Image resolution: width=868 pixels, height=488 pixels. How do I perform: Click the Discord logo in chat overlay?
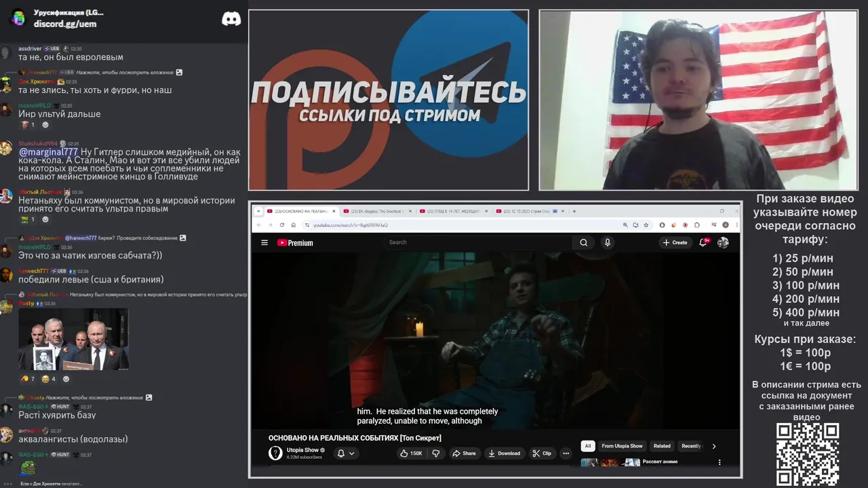pos(231,19)
